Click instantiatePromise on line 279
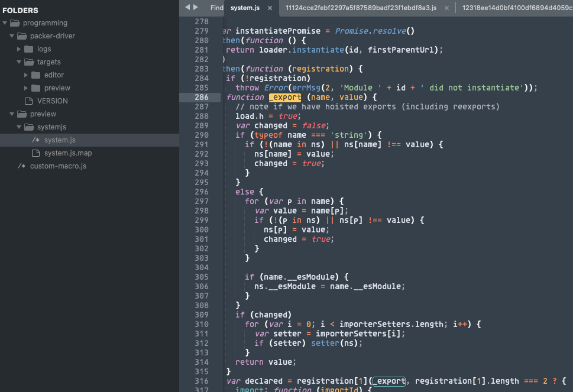This screenshot has width=573, height=392. pyautogui.click(x=278, y=31)
